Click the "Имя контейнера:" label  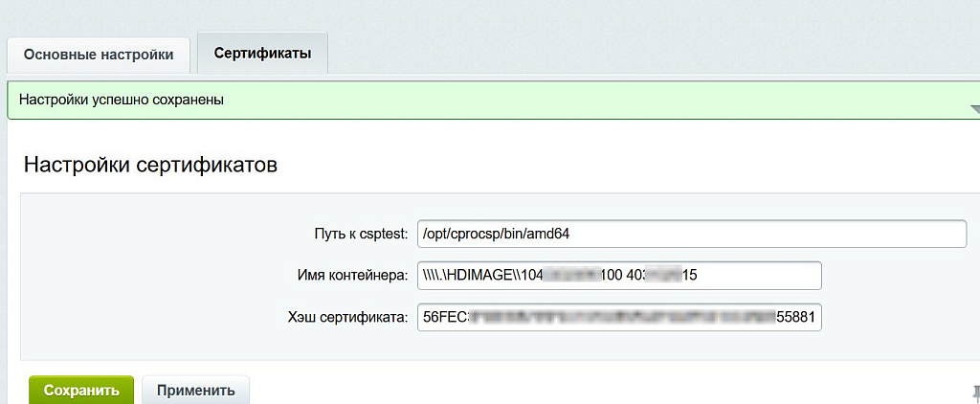point(352,276)
